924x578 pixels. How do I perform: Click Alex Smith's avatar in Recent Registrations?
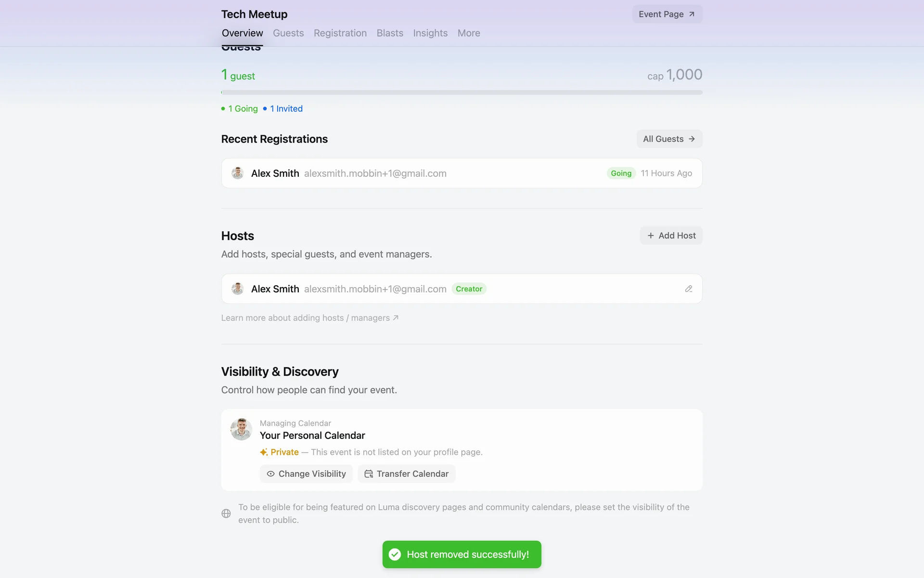pyautogui.click(x=237, y=173)
